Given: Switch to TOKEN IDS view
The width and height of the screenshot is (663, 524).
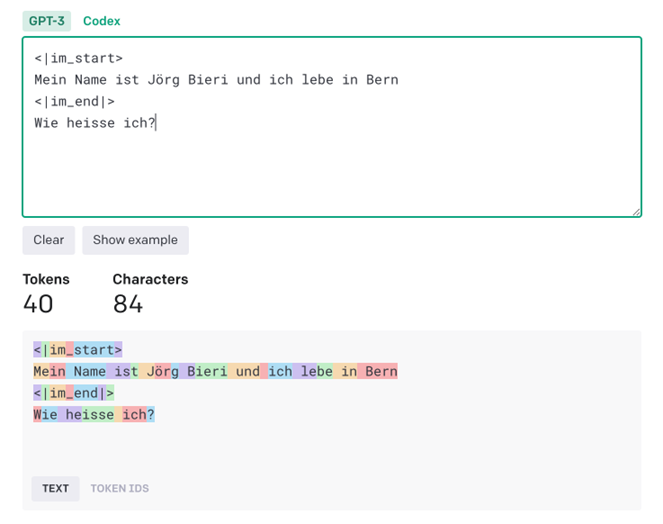Looking at the screenshot, I should pos(120,488).
